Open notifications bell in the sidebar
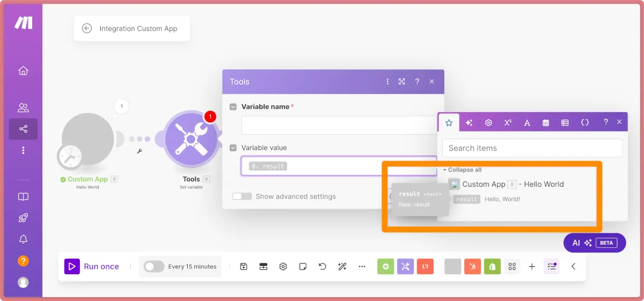The image size is (644, 301). coord(23,239)
